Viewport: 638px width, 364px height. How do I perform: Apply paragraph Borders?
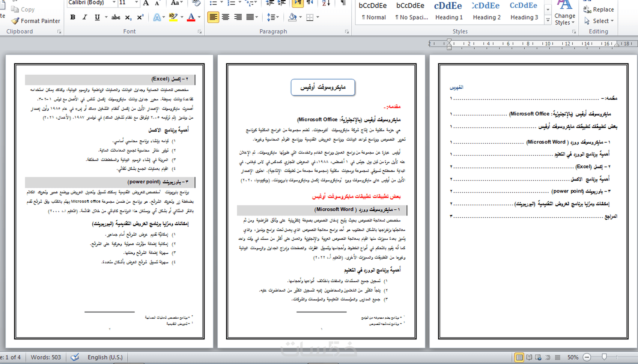pyautogui.click(x=310, y=17)
